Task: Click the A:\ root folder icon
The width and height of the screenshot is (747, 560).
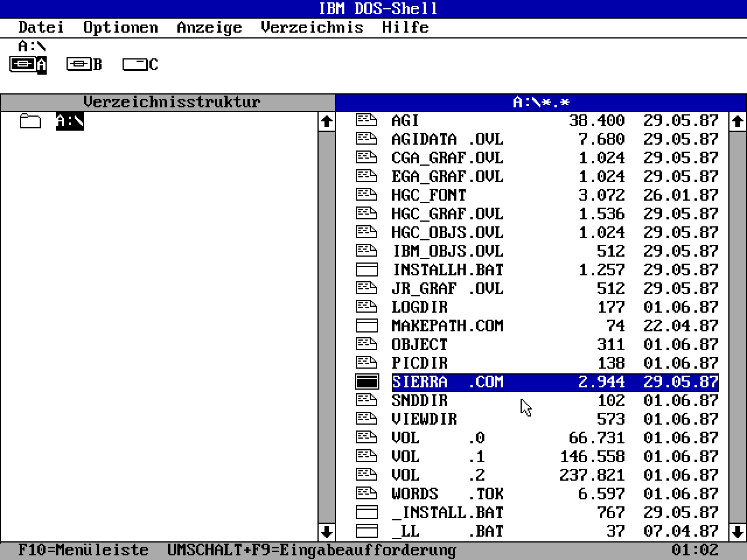Action: [x=30, y=121]
